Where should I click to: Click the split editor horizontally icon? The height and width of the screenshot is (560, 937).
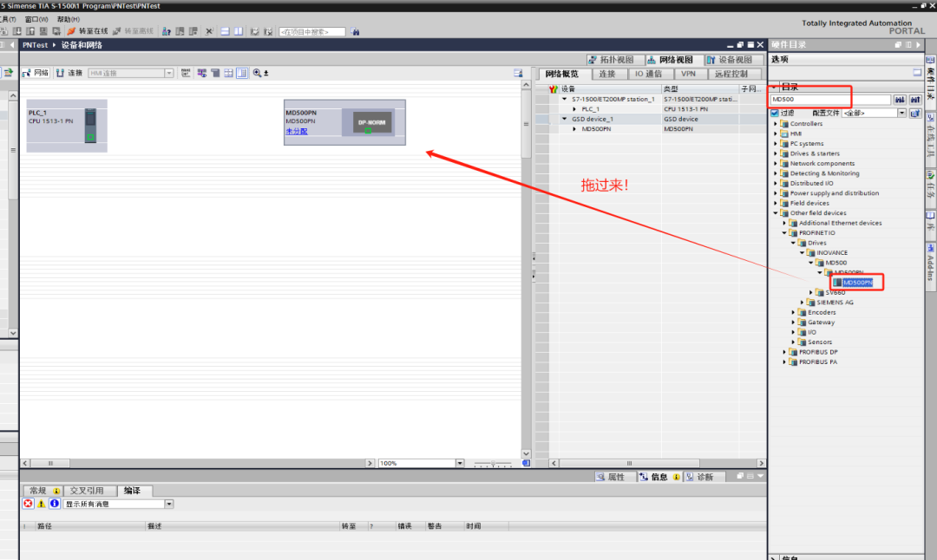point(225,31)
